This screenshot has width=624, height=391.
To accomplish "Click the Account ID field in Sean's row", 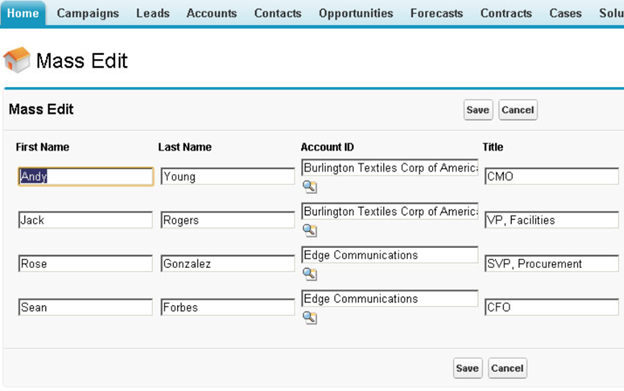I will (x=390, y=298).
